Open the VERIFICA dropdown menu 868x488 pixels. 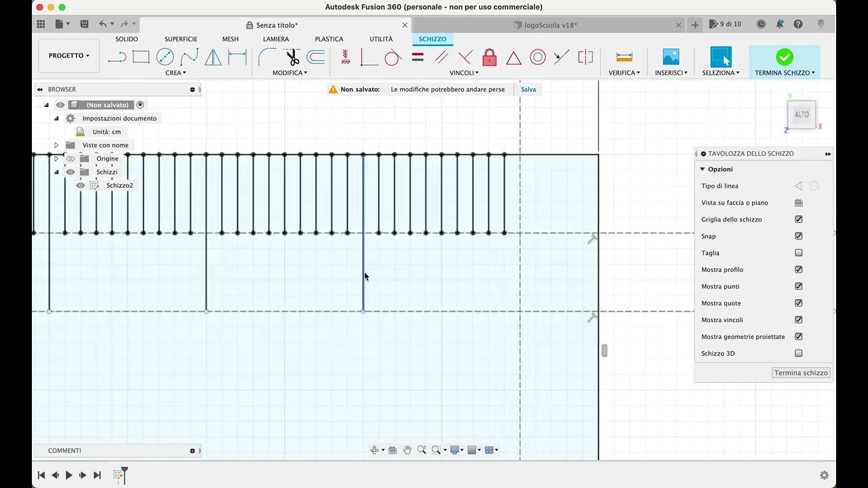tap(625, 73)
